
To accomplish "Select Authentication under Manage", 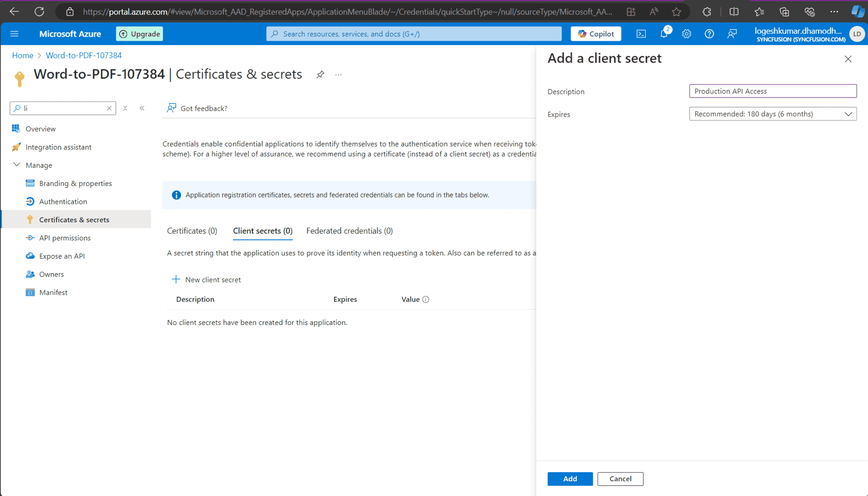I will click(62, 201).
